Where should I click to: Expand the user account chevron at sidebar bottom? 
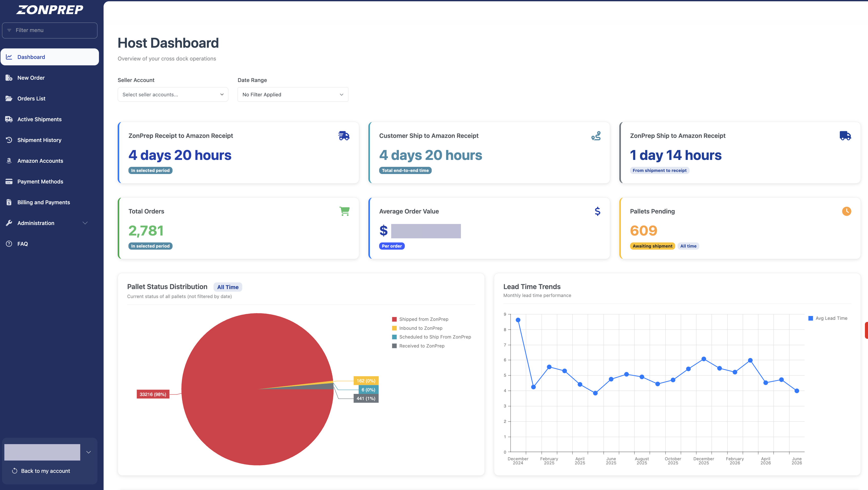pyautogui.click(x=89, y=452)
